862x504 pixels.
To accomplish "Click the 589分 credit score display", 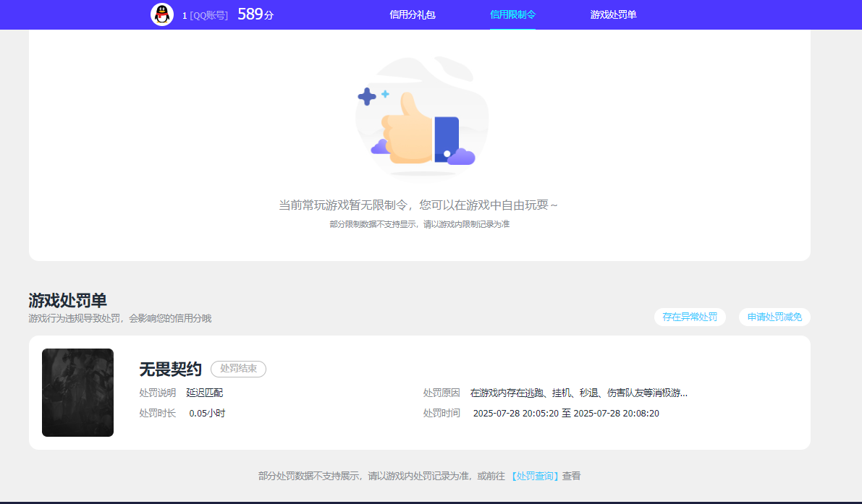I will [x=253, y=14].
